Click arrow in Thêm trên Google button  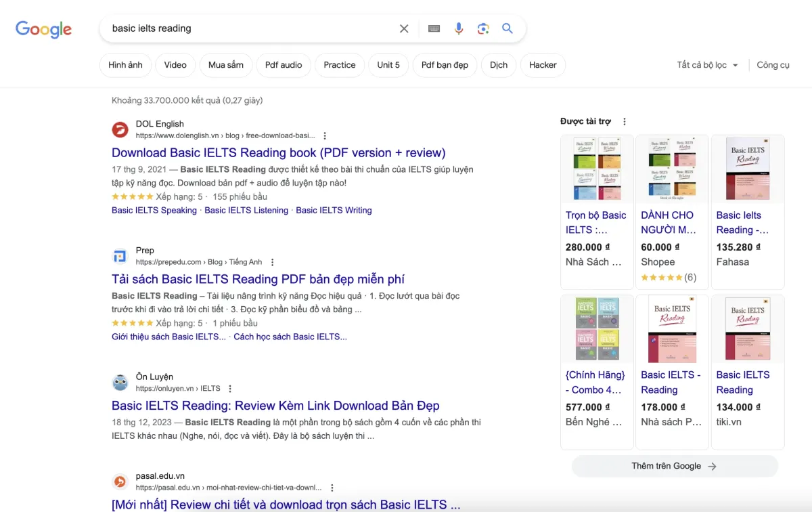coord(712,466)
